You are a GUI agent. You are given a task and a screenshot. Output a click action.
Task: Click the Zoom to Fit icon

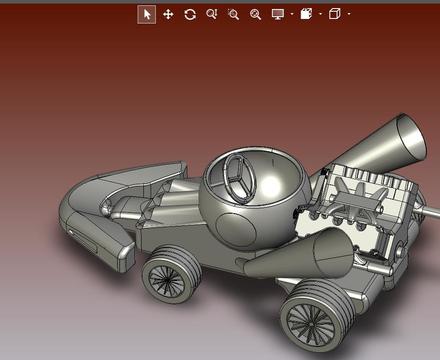pos(212,14)
